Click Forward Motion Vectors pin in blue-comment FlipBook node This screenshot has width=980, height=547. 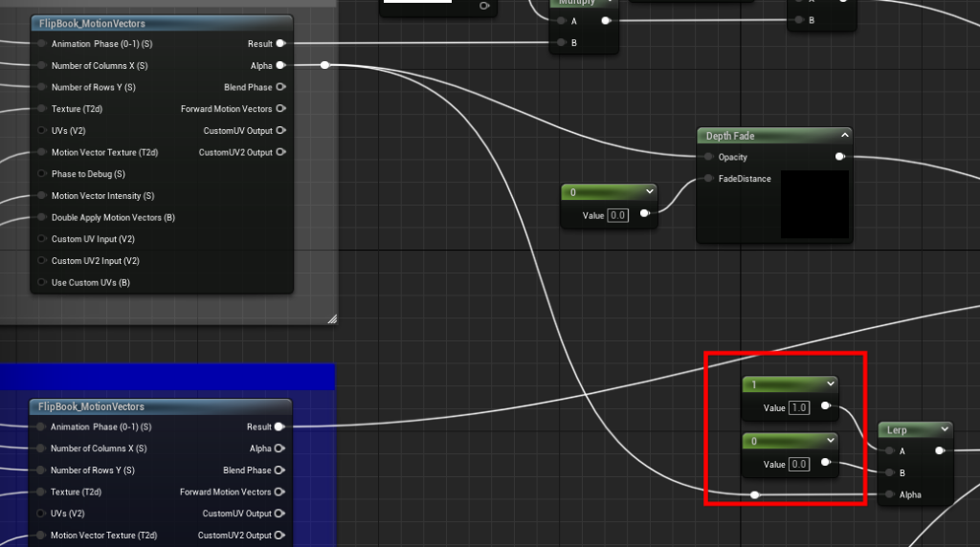pos(279,492)
